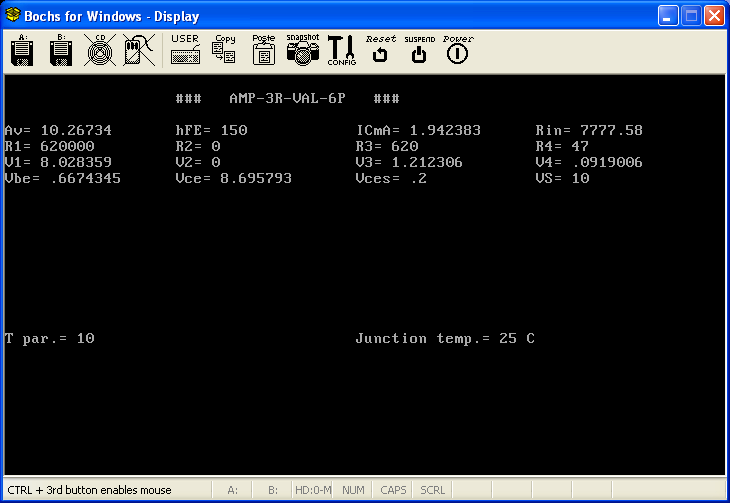
Task: Minimize the Bochs display window
Action: pos(668,16)
